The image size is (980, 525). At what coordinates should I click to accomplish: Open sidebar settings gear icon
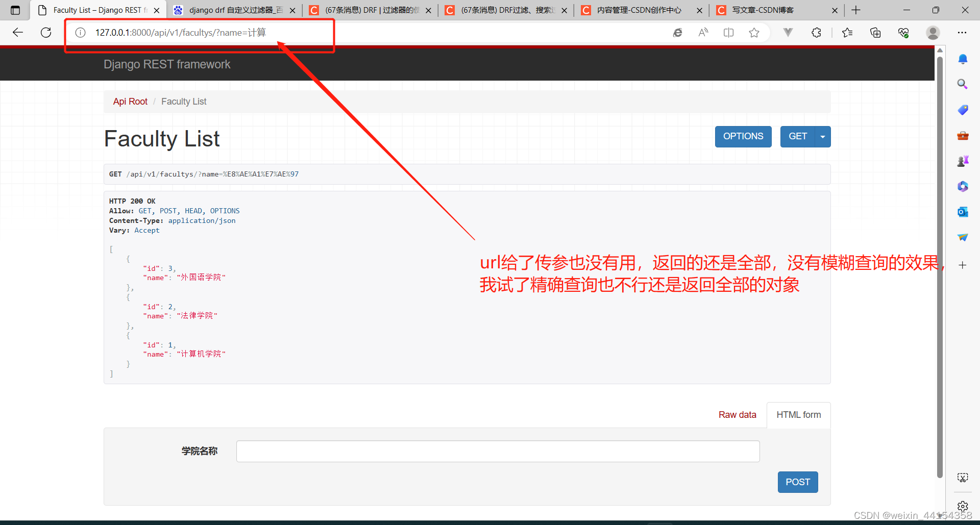(x=963, y=506)
